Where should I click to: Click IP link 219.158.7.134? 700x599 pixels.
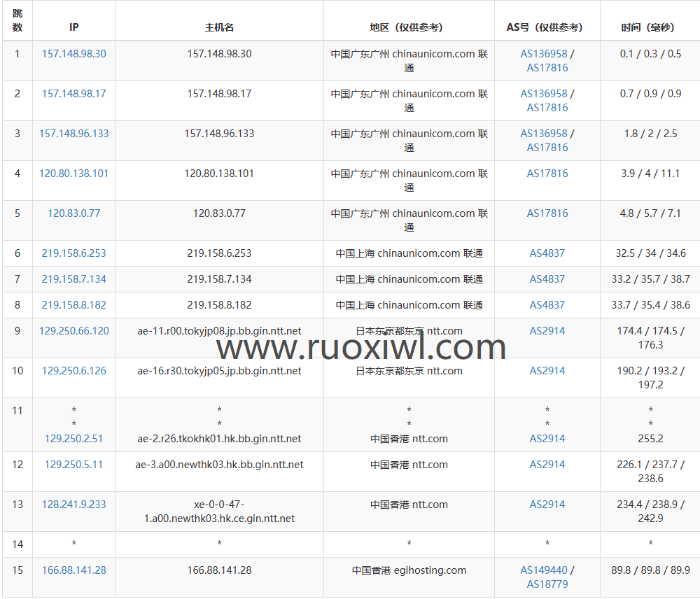click(73, 279)
